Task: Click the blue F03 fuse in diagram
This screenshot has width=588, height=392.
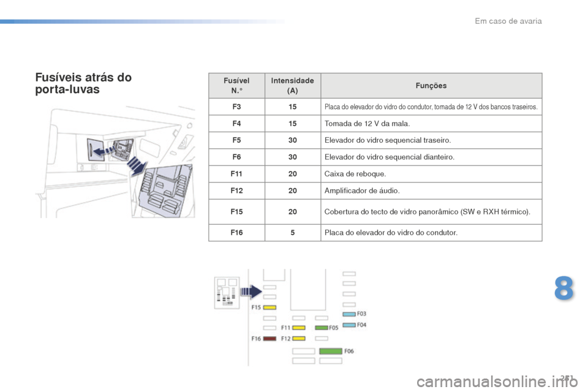Action: [349, 314]
